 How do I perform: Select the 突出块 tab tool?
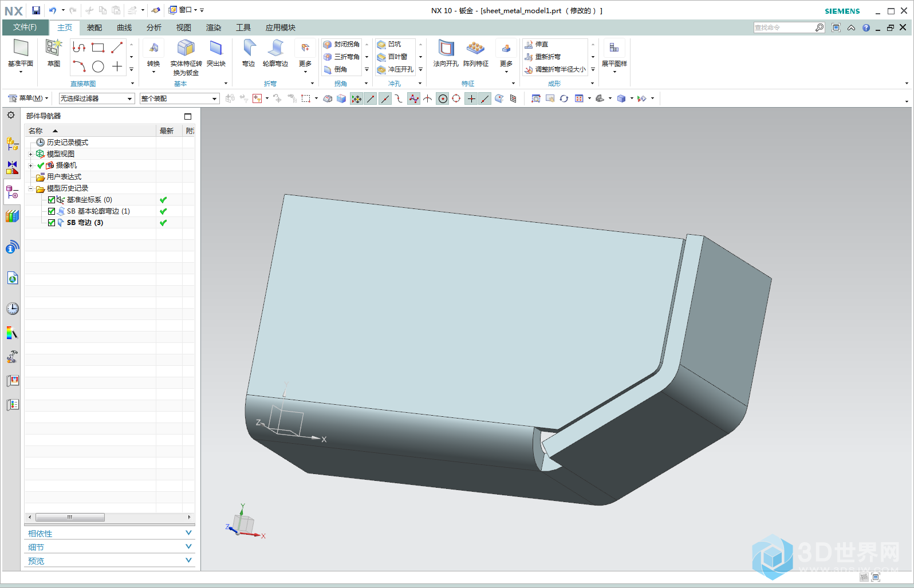tap(216, 53)
